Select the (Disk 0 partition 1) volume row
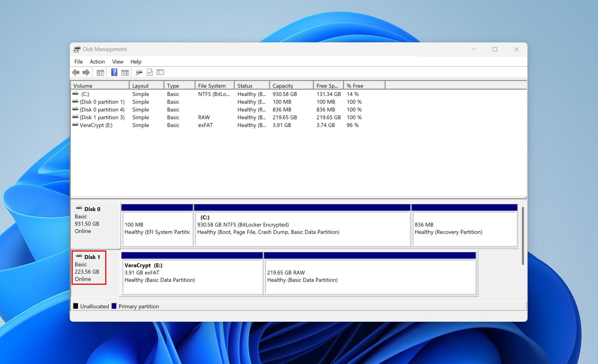Image resolution: width=598 pixels, height=364 pixels. point(102,102)
